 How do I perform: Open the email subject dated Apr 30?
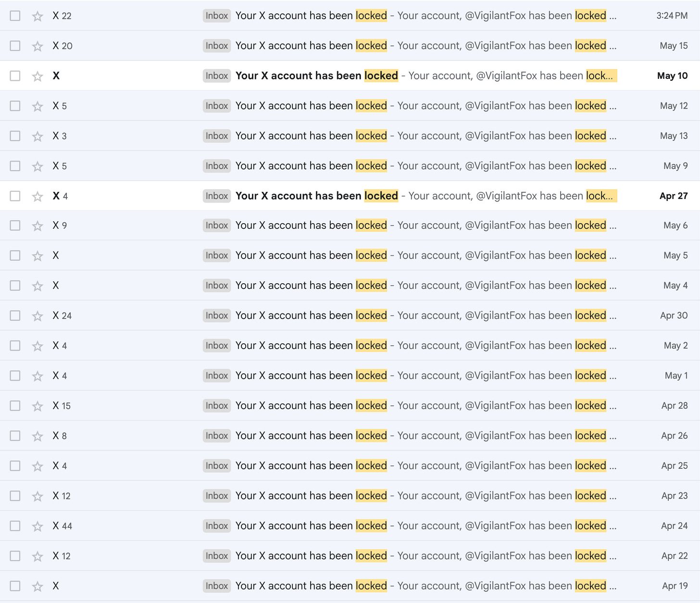tap(311, 315)
